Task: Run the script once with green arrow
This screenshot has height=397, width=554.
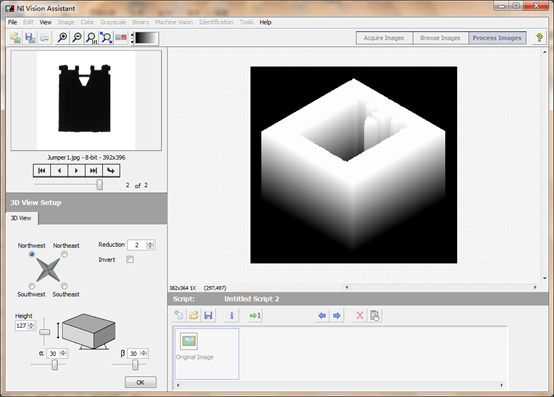Action: (x=255, y=315)
